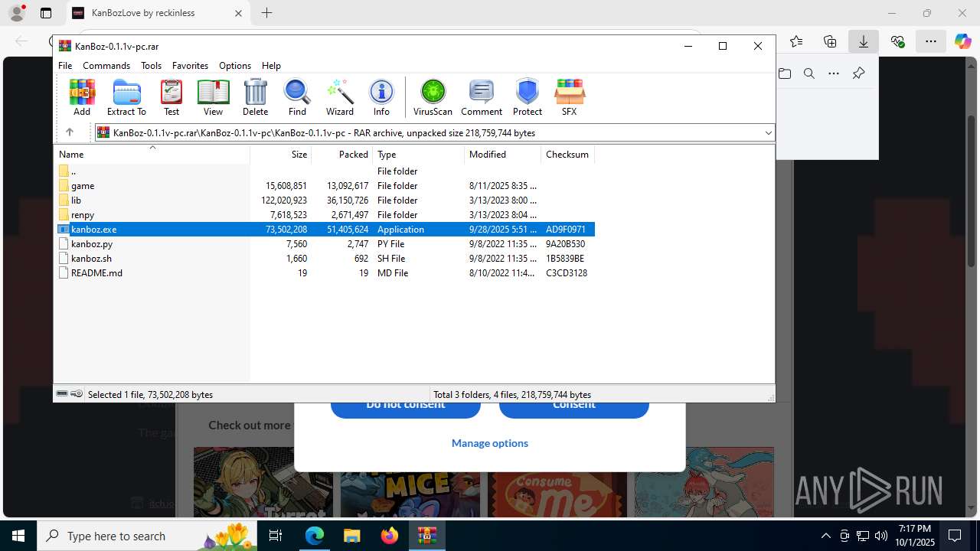Open notification center icon

pos(955,536)
